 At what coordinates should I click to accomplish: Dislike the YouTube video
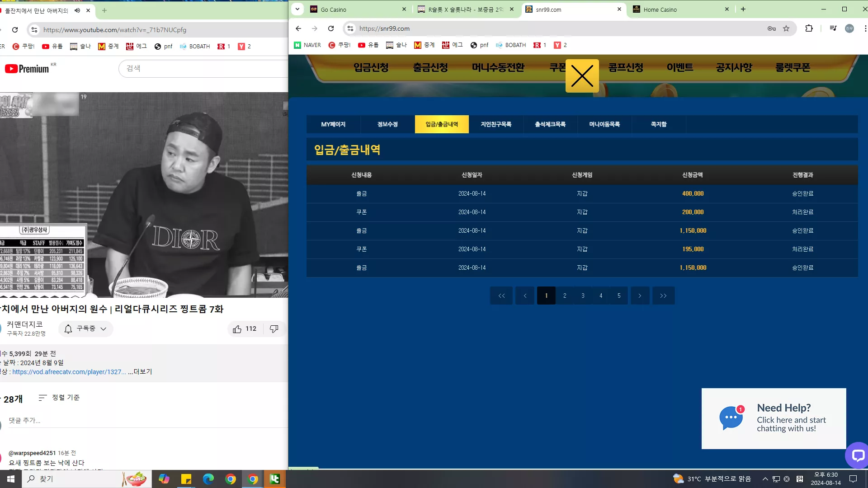pyautogui.click(x=274, y=329)
